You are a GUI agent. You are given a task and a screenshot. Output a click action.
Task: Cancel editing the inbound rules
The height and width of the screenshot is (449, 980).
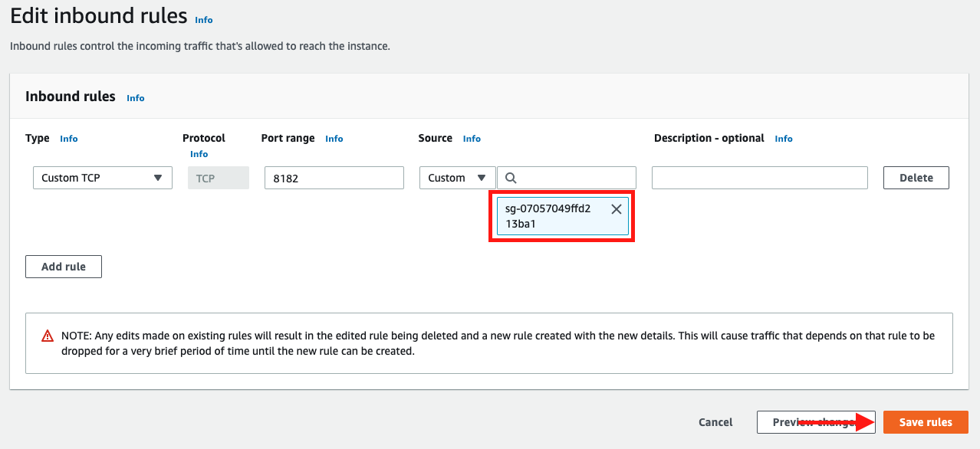pyautogui.click(x=715, y=422)
